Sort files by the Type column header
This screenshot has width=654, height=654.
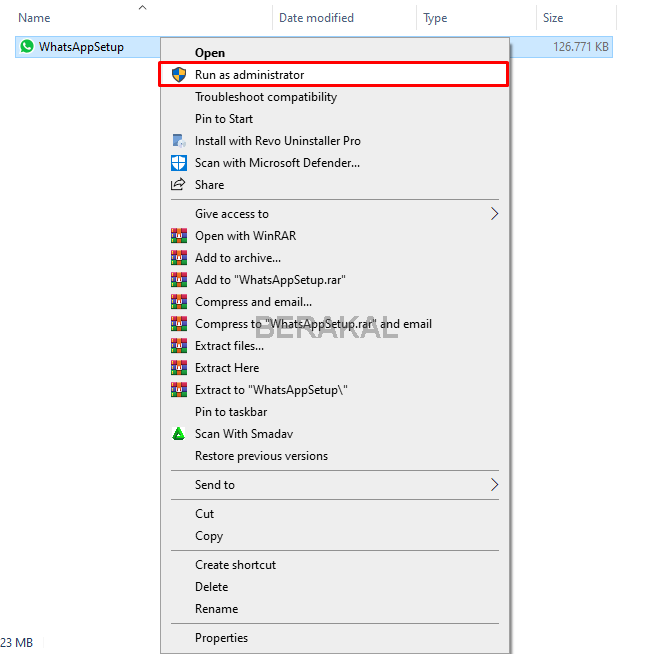pos(435,18)
